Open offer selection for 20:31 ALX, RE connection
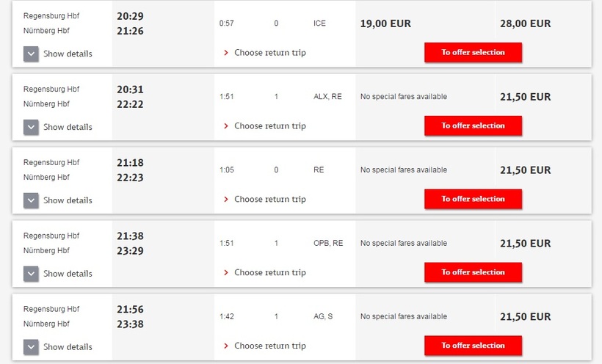Viewport: 602px width, 364px height. [473, 125]
